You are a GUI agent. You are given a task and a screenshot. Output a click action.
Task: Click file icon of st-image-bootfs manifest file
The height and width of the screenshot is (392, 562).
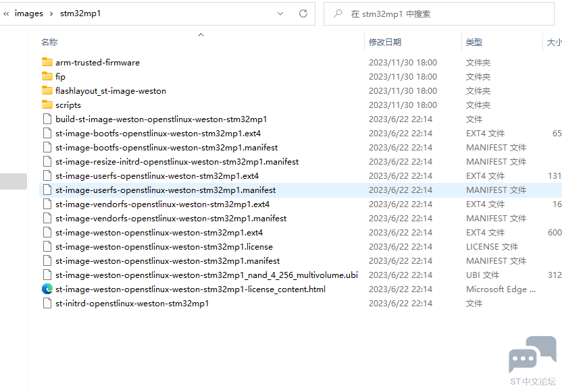coord(47,147)
